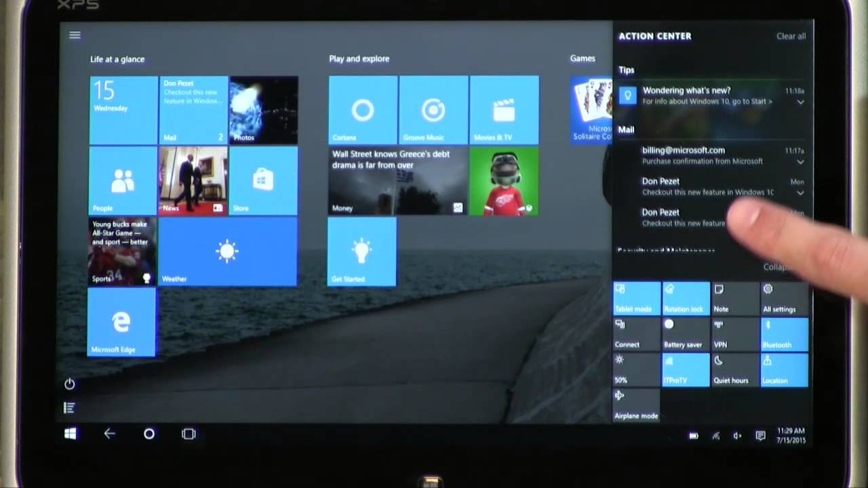This screenshot has width=868, height=488.
Task: Open billing@microsoft.com mail notification
Action: [x=711, y=155]
